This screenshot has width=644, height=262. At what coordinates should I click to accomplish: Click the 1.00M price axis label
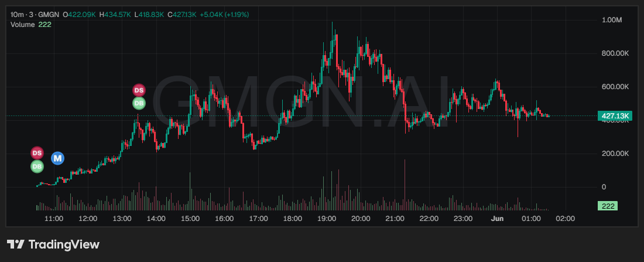(612, 19)
